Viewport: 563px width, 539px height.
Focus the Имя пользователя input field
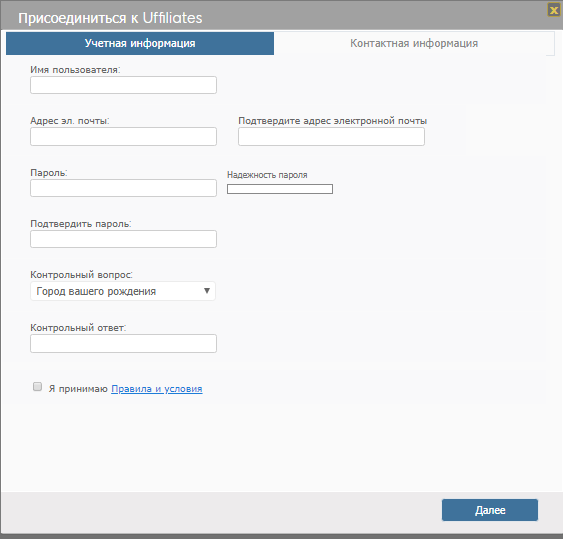tap(124, 85)
